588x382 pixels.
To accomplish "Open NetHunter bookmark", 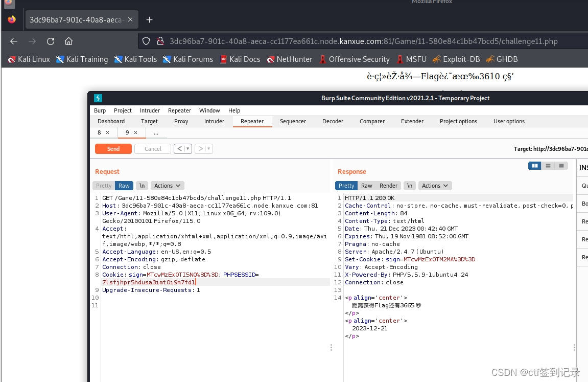I will [x=290, y=59].
